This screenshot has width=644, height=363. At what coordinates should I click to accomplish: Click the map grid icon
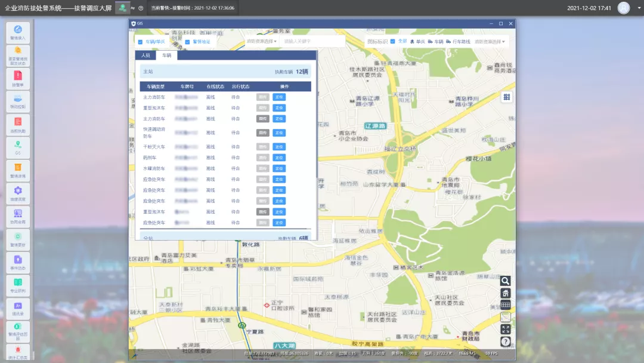coord(506,97)
